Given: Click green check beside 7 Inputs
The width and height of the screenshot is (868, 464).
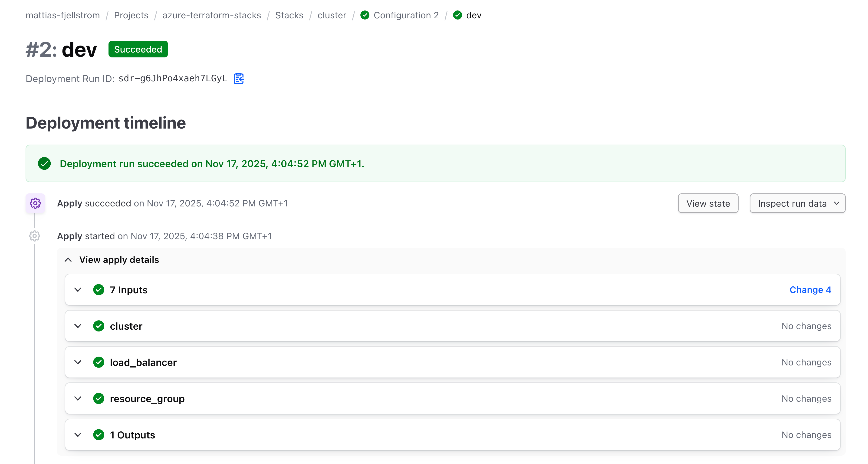Looking at the screenshot, I should 99,290.
